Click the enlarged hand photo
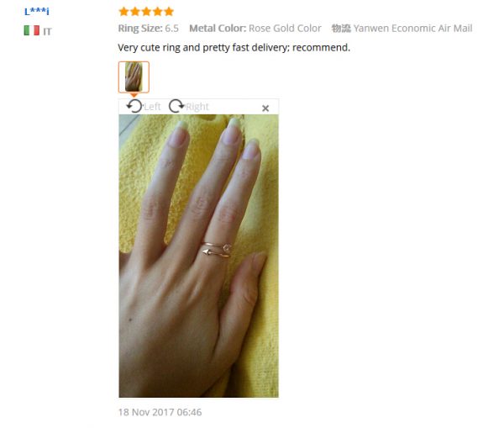 tap(198, 256)
